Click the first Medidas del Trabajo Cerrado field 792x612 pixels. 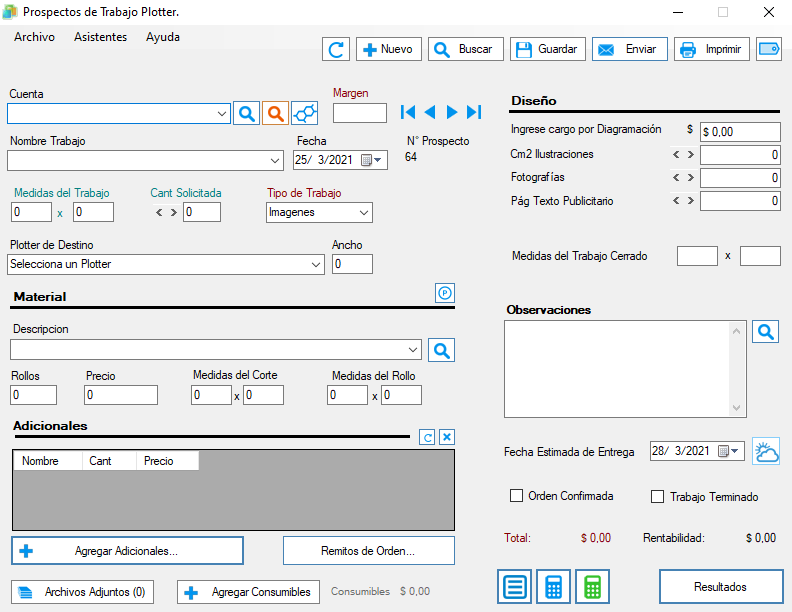tap(697, 256)
